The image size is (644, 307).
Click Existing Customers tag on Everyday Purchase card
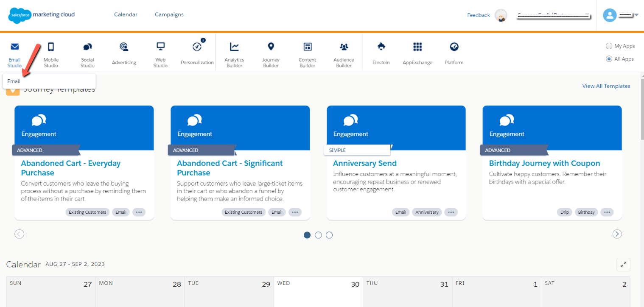(x=87, y=212)
